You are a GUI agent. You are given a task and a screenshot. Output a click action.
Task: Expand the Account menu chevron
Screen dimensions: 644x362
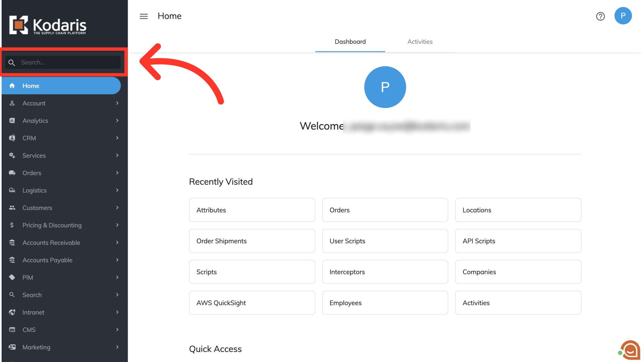click(x=117, y=103)
